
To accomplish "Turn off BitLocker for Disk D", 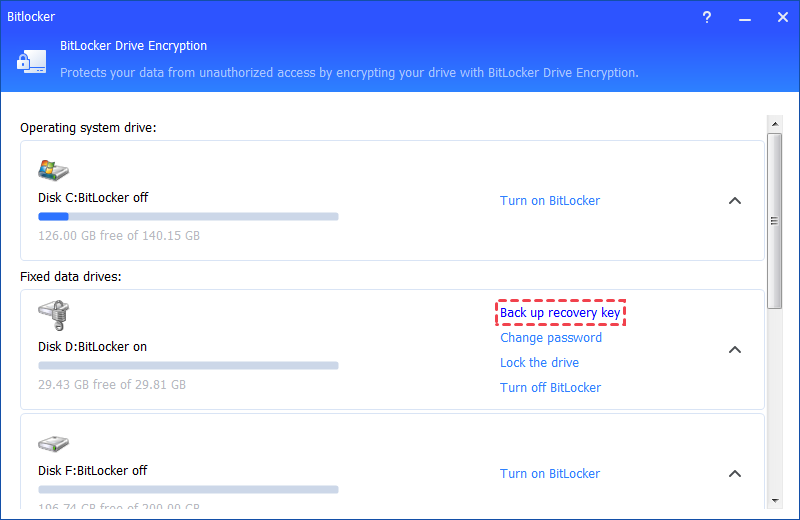I will click(x=550, y=388).
